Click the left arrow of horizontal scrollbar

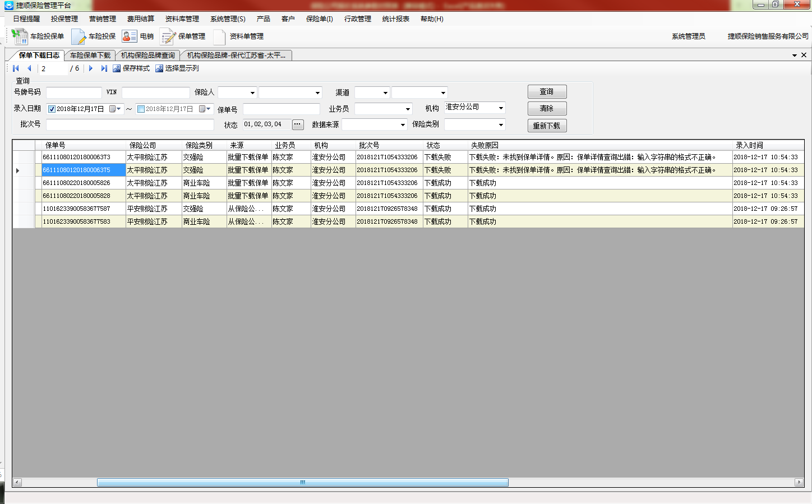pos(17,482)
